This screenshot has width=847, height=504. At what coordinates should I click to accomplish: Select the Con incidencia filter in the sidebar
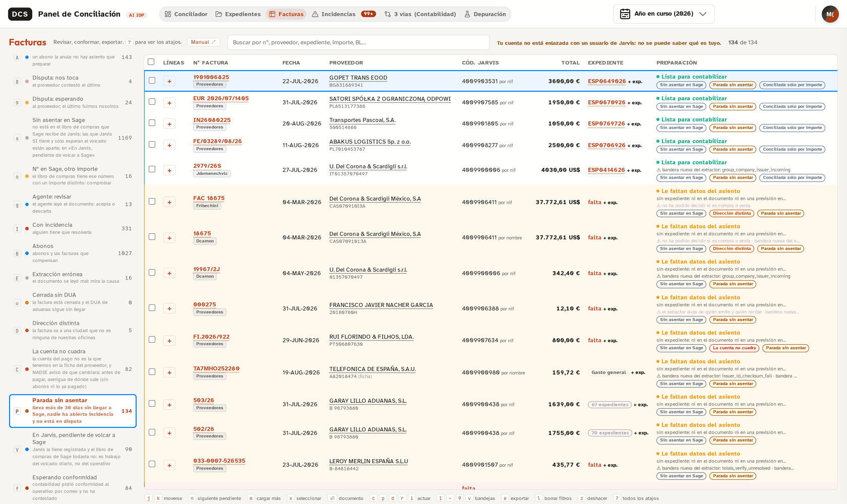click(73, 228)
